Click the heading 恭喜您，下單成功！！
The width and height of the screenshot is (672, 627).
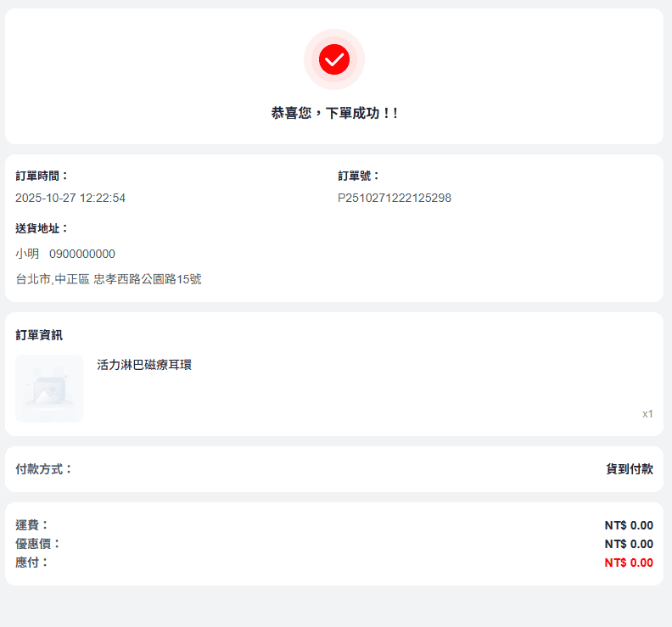pyautogui.click(x=334, y=113)
